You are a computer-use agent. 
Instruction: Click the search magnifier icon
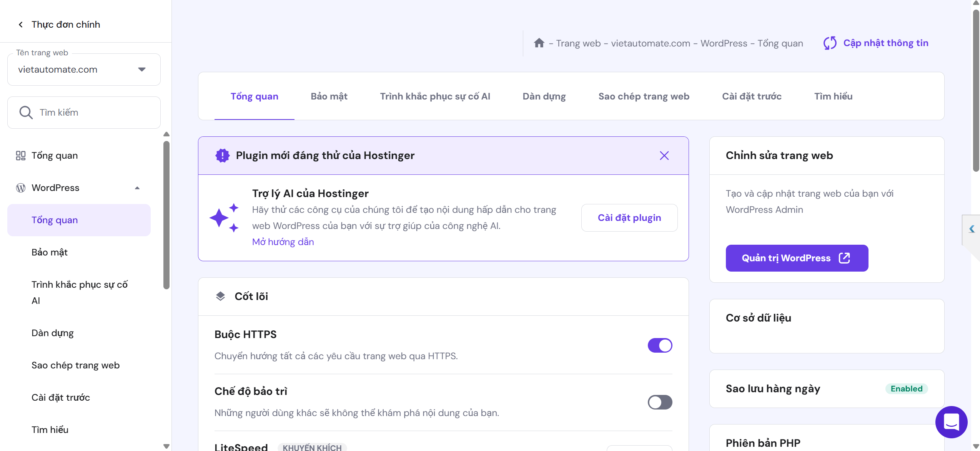26,113
